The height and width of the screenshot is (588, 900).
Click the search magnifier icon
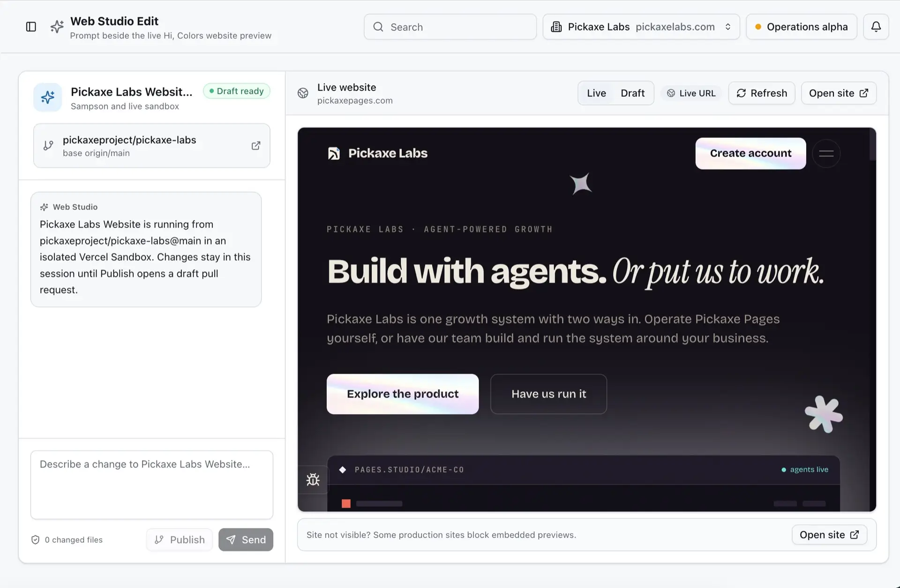(378, 27)
